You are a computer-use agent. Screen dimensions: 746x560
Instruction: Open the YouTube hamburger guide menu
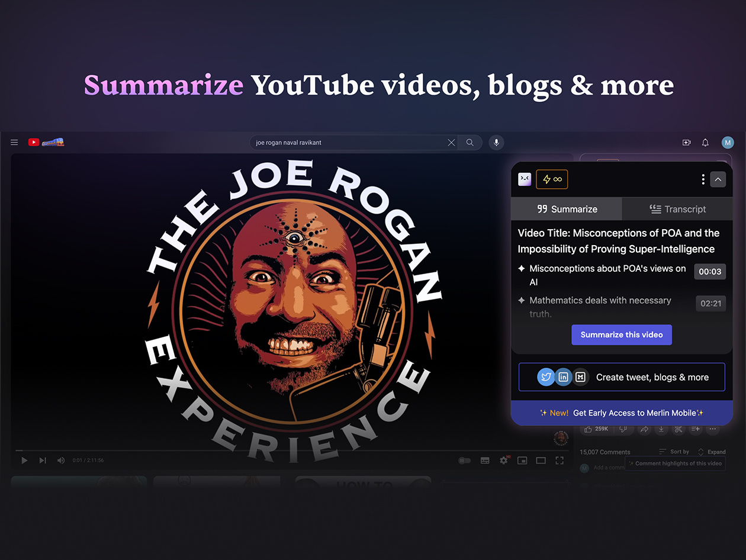coord(14,142)
